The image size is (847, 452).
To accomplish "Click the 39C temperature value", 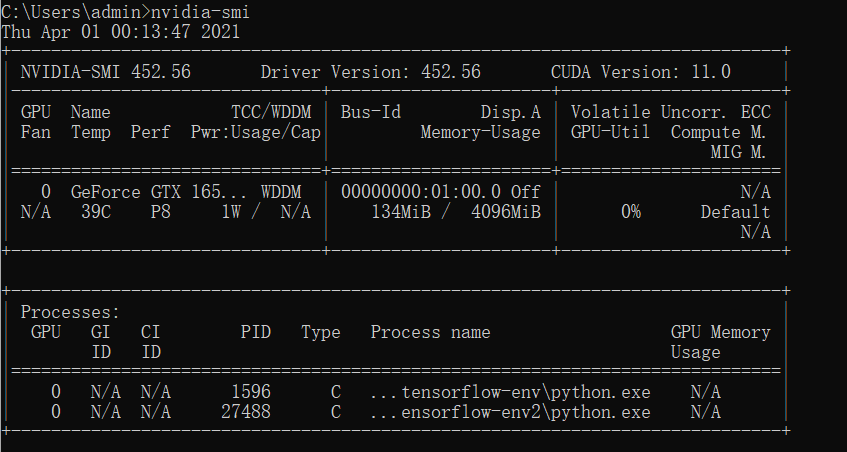I will coord(96,212).
